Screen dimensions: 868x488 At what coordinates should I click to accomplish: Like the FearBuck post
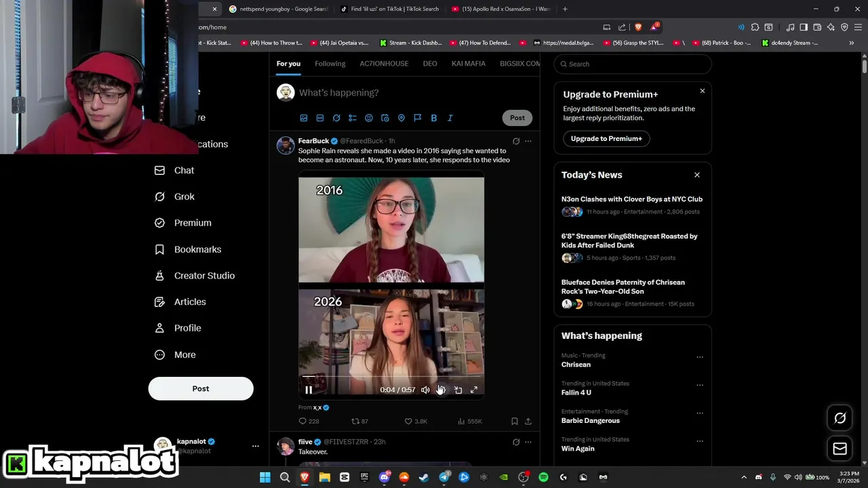pos(416,421)
